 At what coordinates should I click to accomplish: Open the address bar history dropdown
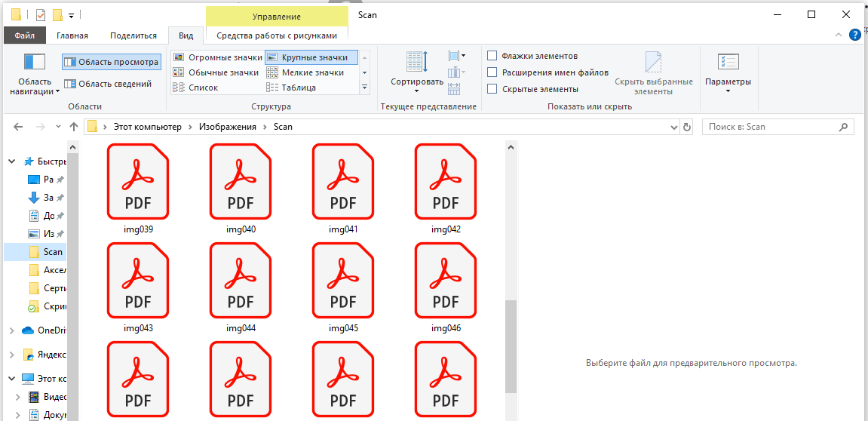[673, 127]
